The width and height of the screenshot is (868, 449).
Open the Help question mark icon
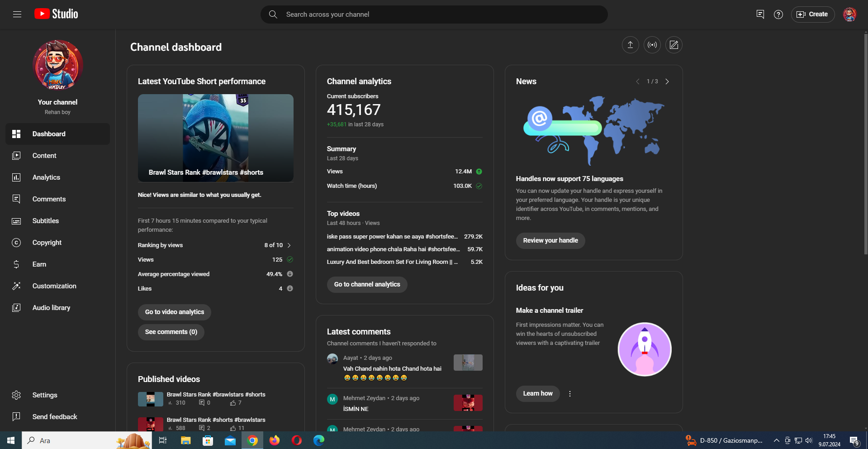coord(778,14)
